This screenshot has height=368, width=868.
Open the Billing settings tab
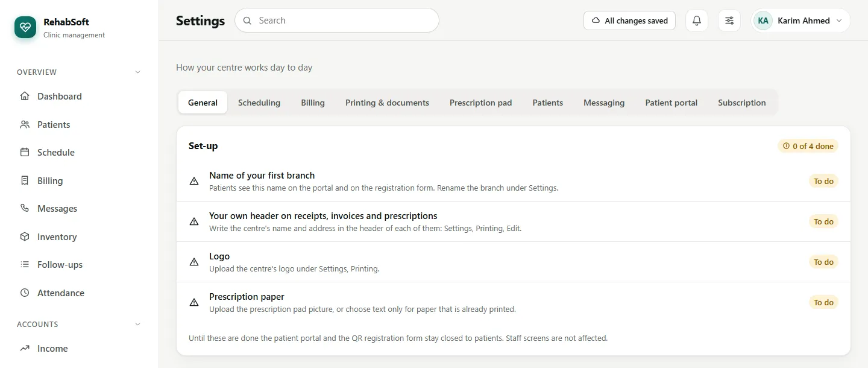coord(313,103)
